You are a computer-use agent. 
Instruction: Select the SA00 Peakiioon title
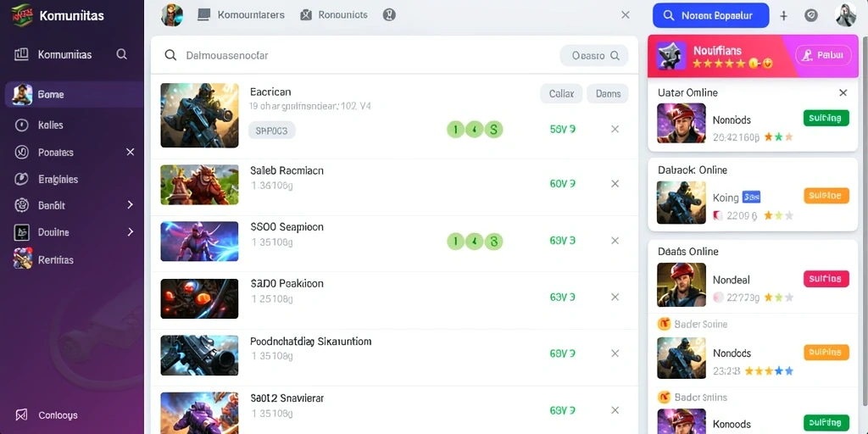287,283
